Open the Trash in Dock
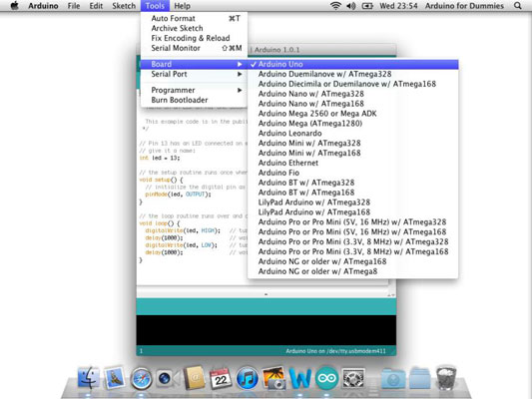 click(446, 378)
